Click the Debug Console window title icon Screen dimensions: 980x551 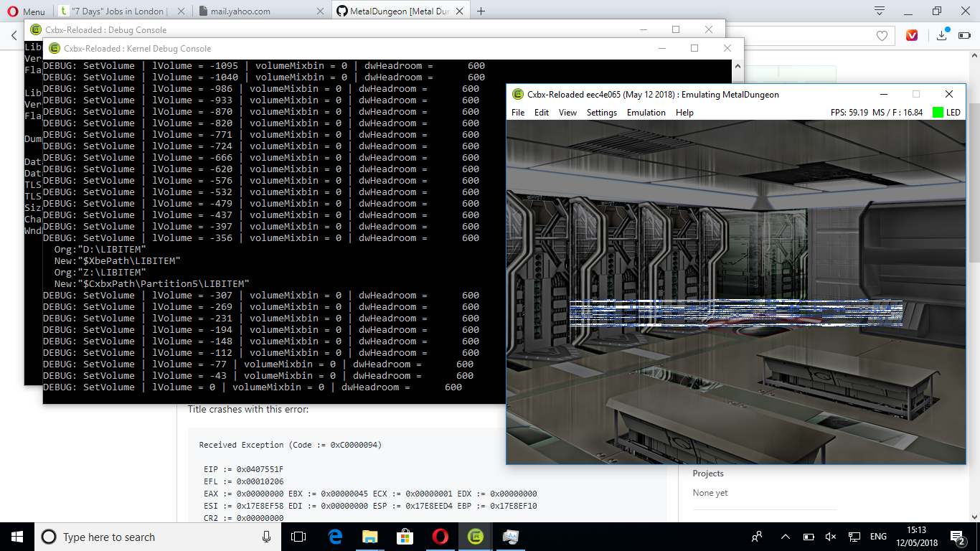(36, 30)
